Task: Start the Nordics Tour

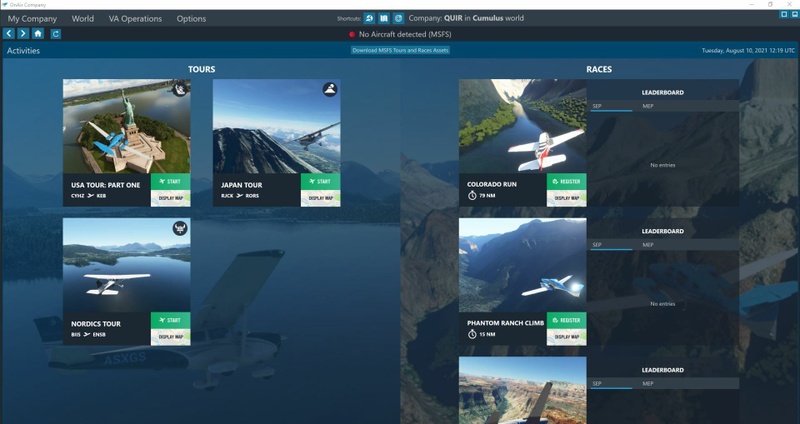Action: (x=170, y=320)
